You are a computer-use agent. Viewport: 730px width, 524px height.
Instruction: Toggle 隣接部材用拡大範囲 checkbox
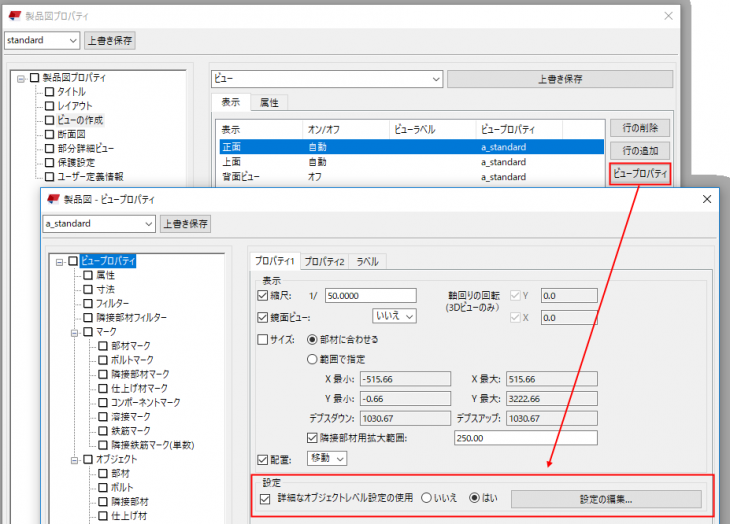tap(312, 438)
